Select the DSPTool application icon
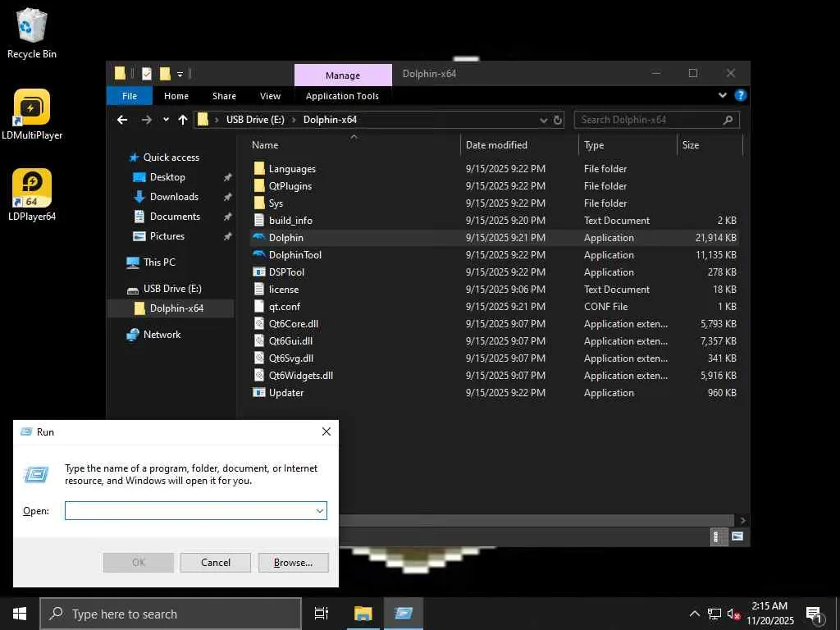This screenshot has height=630, width=840. (x=258, y=272)
